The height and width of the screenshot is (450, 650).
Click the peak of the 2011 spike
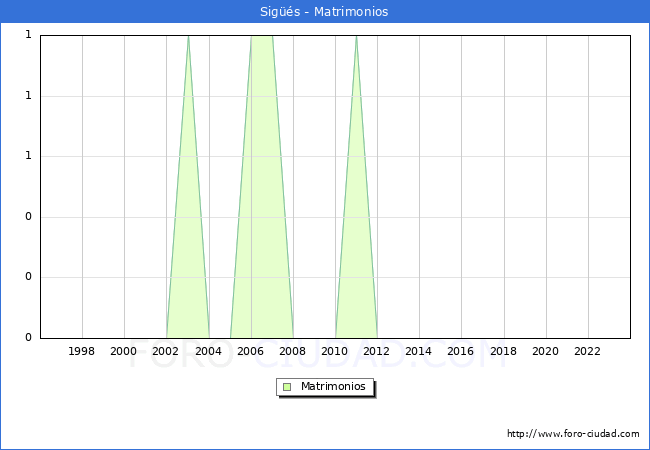(356, 38)
